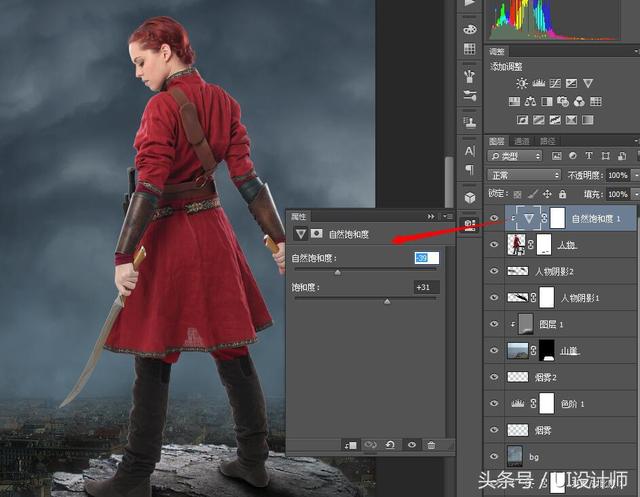Add a Hue/Saturation adjustment layer
The width and height of the screenshot is (640, 497).
click(514, 101)
